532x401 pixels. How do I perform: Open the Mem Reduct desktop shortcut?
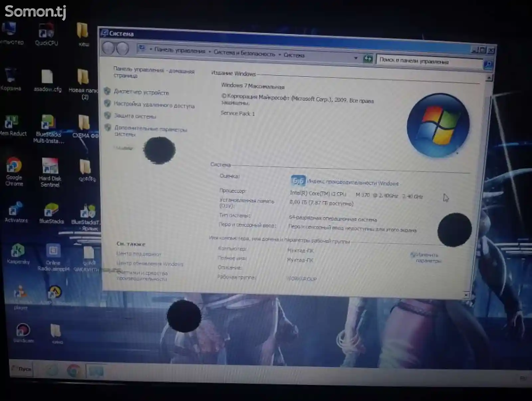[13, 125]
